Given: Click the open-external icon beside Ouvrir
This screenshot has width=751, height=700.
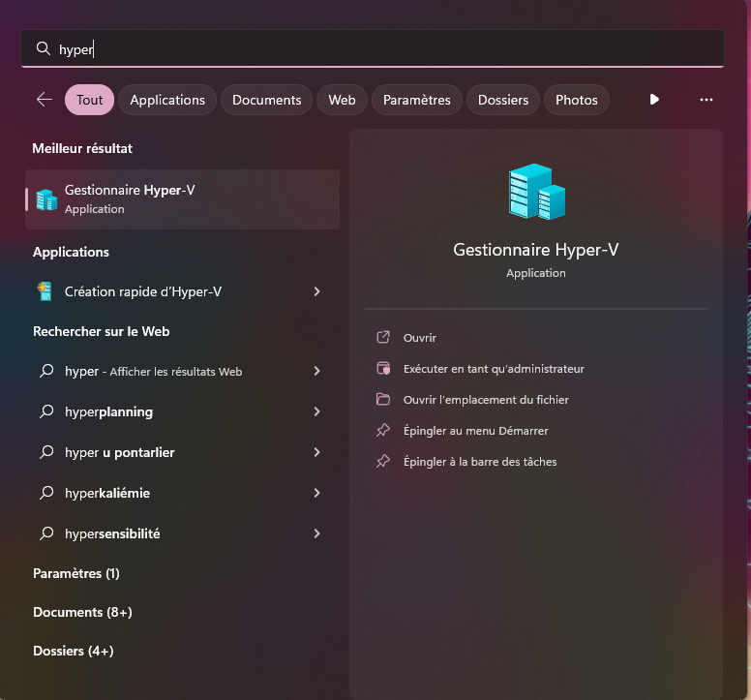Looking at the screenshot, I should (x=383, y=337).
